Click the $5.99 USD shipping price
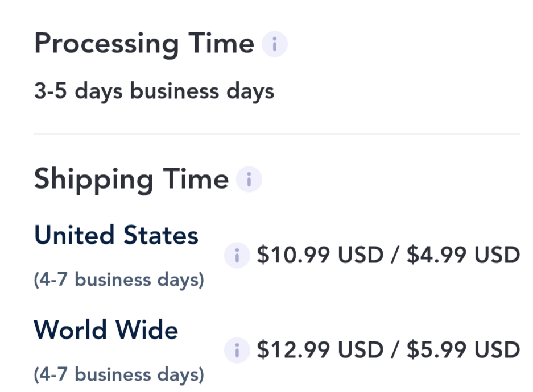Viewport: 533px width, 392px height. (463, 349)
